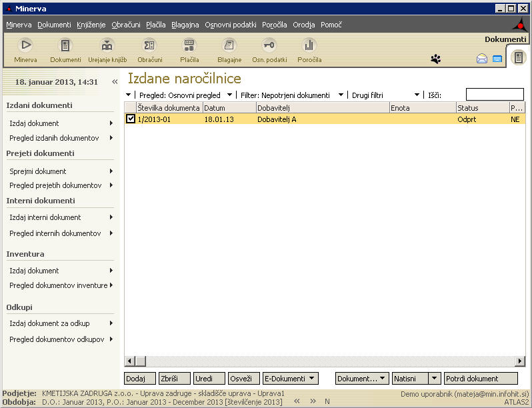The width and height of the screenshot is (532, 408).
Task: Open the Osnovni podatki menu
Action: point(231,25)
